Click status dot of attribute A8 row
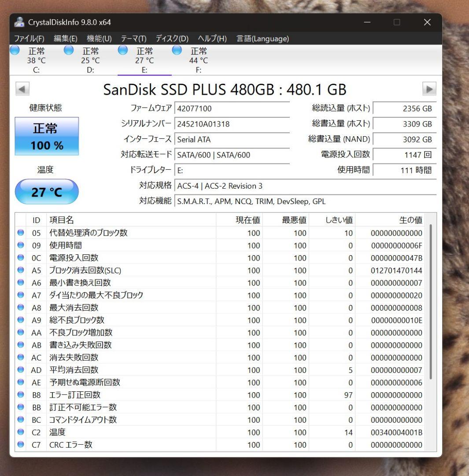Image resolution: width=469 pixels, height=476 pixels. [x=21, y=307]
